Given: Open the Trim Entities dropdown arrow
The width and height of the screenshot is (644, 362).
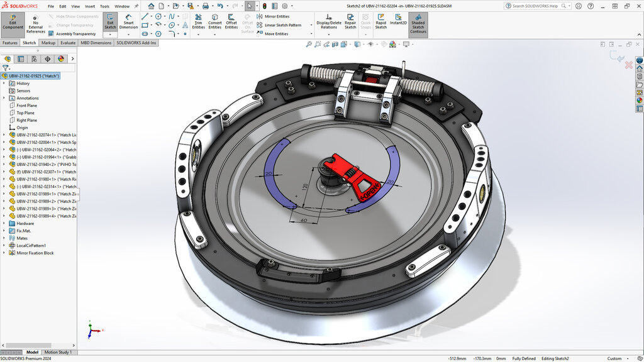Looking at the screenshot, I should point(198,35).
